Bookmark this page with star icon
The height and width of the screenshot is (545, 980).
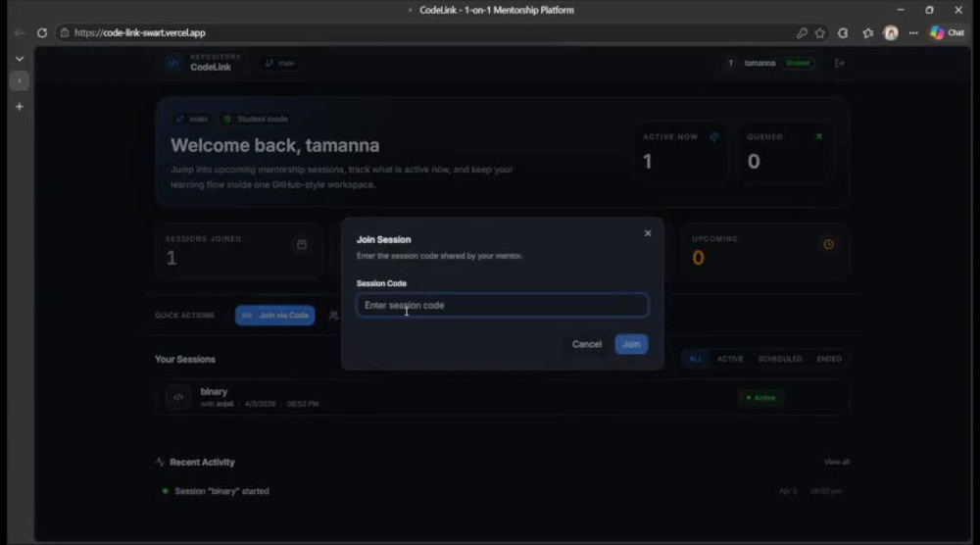820,32
